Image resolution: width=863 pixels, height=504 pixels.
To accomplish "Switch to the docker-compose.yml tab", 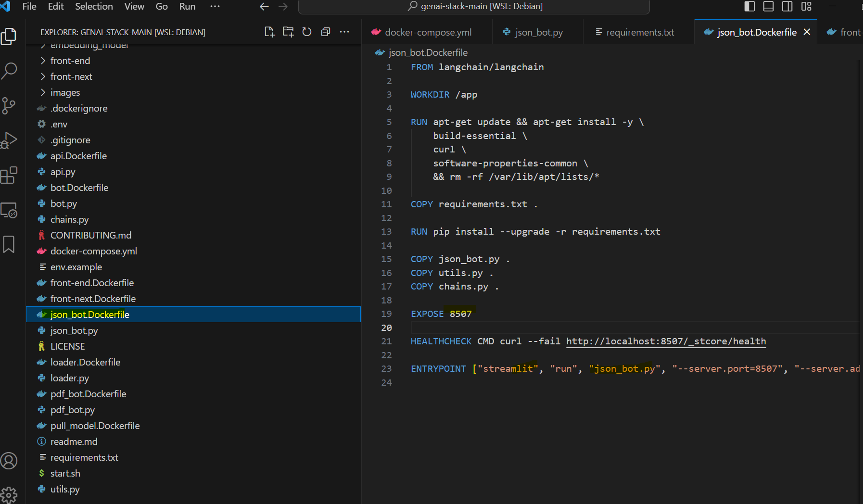I will (428, 32).
